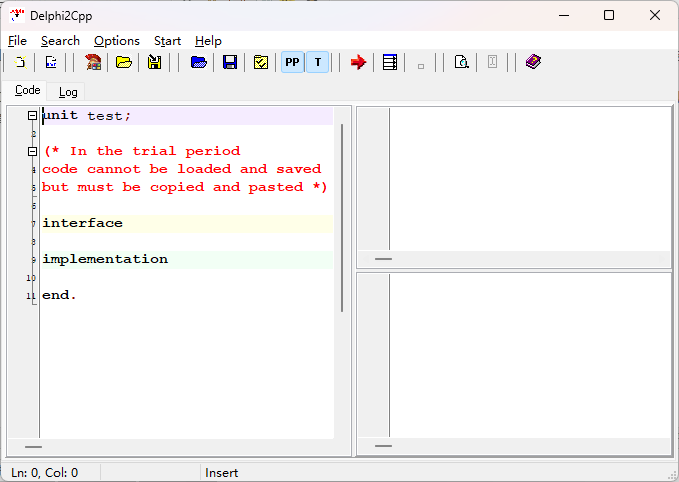This screenshot has width=679, height=482.
Task: Collapse the fold at 'unit test;'
Action: click(32, 115)
